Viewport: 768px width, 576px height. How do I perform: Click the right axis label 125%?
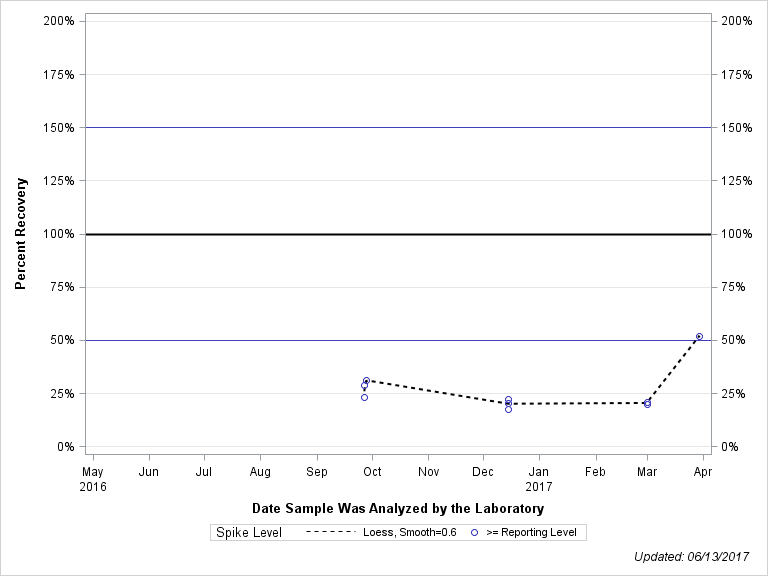point(737,181)
